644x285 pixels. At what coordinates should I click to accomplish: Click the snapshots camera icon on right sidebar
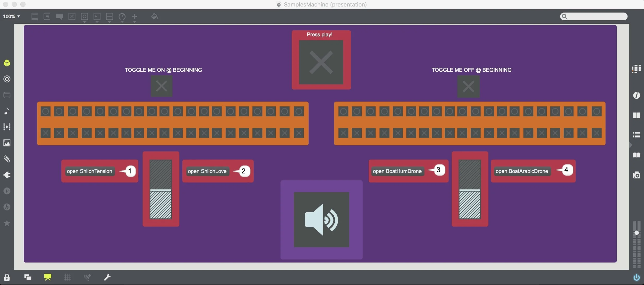coord(636,175)
